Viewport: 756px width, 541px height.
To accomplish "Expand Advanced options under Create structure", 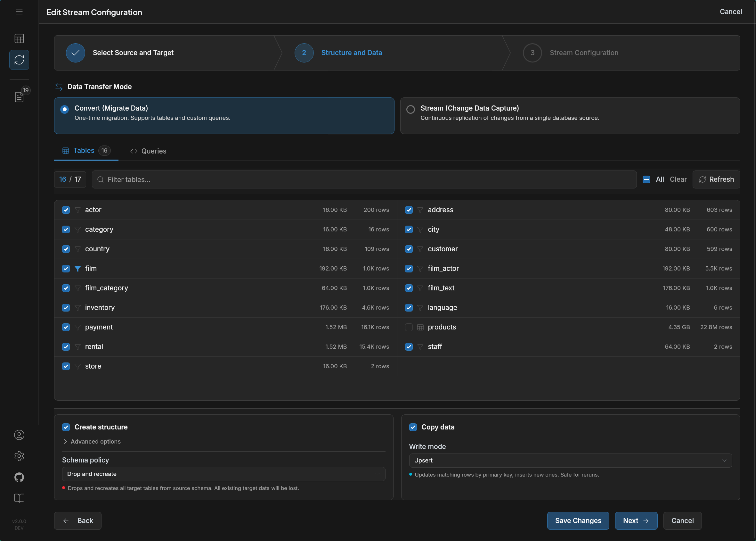I will click(92, 441).
